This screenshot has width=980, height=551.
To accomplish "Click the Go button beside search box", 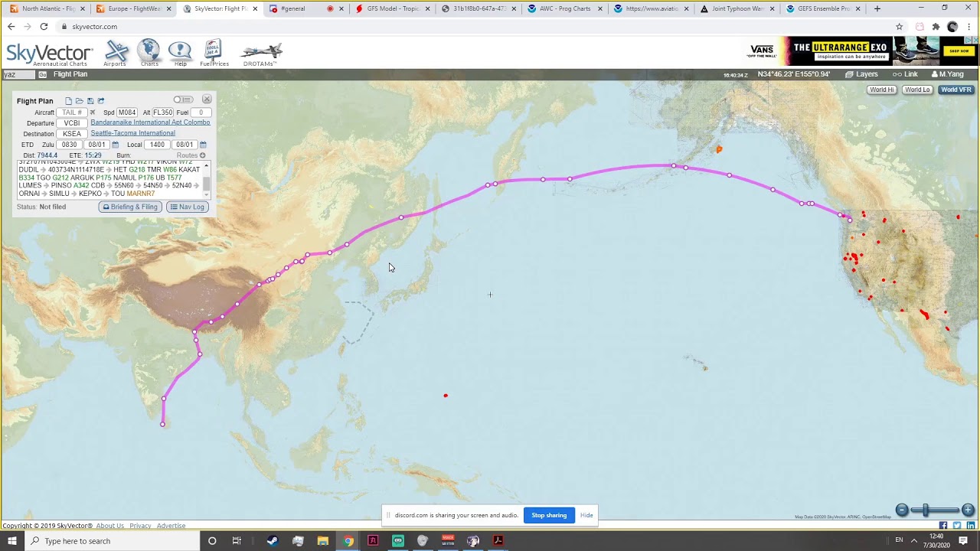I will pos(43,74).
